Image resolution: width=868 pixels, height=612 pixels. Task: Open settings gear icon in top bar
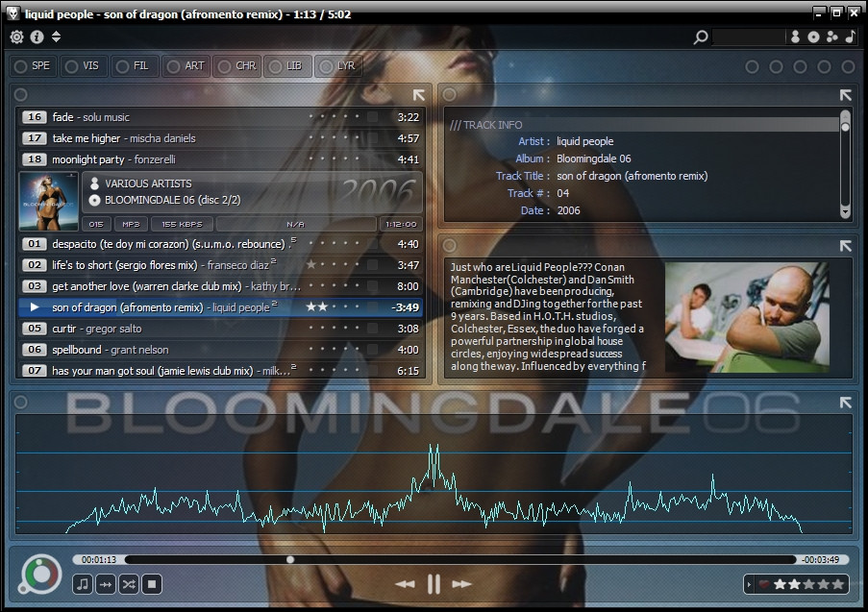tap(17, 37)
